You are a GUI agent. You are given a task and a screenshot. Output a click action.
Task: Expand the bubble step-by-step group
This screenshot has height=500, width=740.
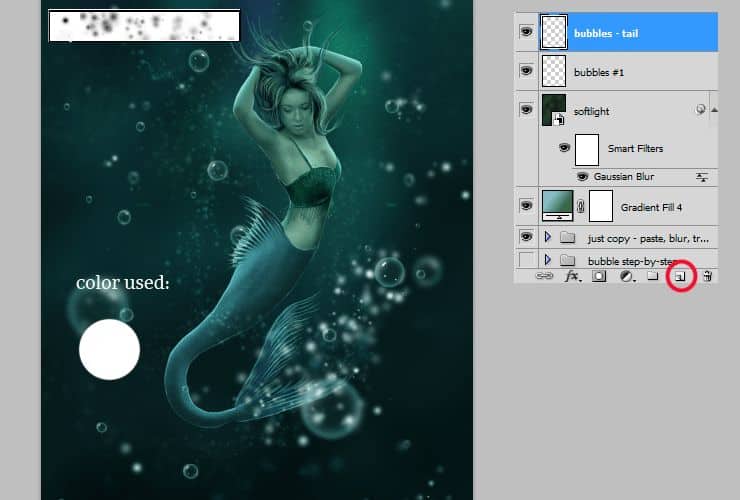(x=547, y=260)
